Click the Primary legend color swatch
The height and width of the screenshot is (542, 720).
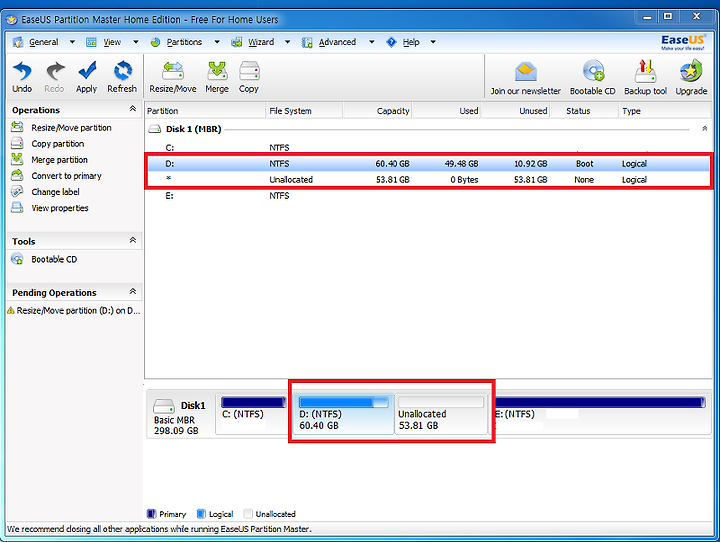pyautogui.click(x=151, y=514)
